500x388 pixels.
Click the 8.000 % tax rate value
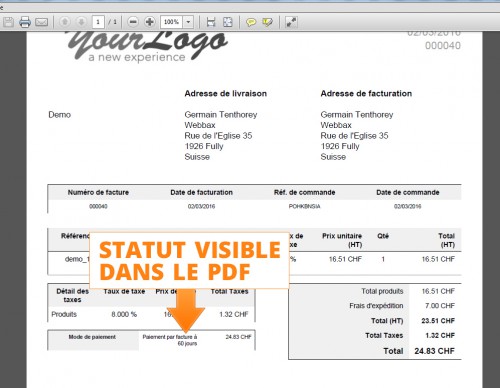pos(124,314)
